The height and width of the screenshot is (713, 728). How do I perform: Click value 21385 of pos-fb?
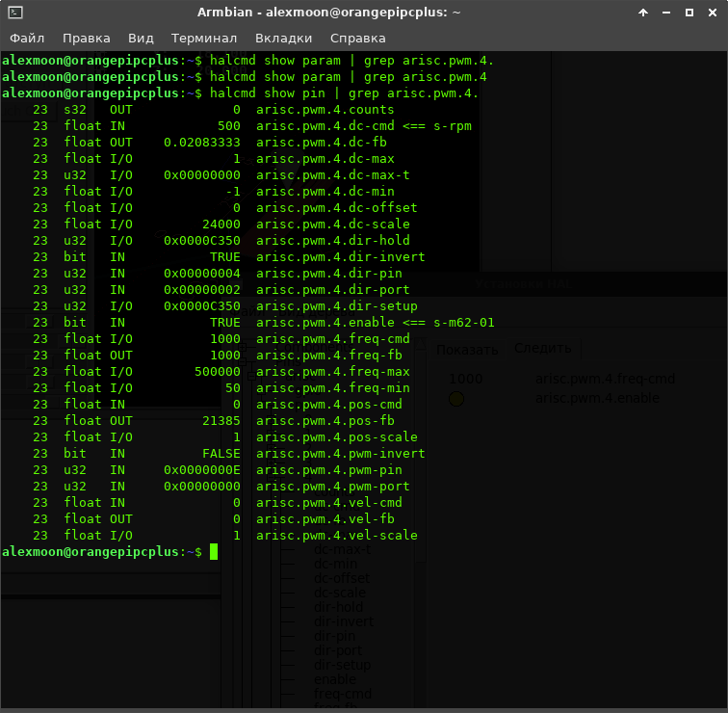pyautogui.click(x=221, y=421)
